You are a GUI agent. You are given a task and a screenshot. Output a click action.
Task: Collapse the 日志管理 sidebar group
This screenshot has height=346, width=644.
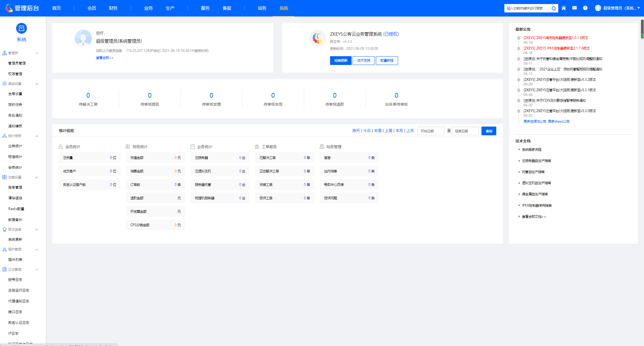pyautogui.click(x=37, y=270)
